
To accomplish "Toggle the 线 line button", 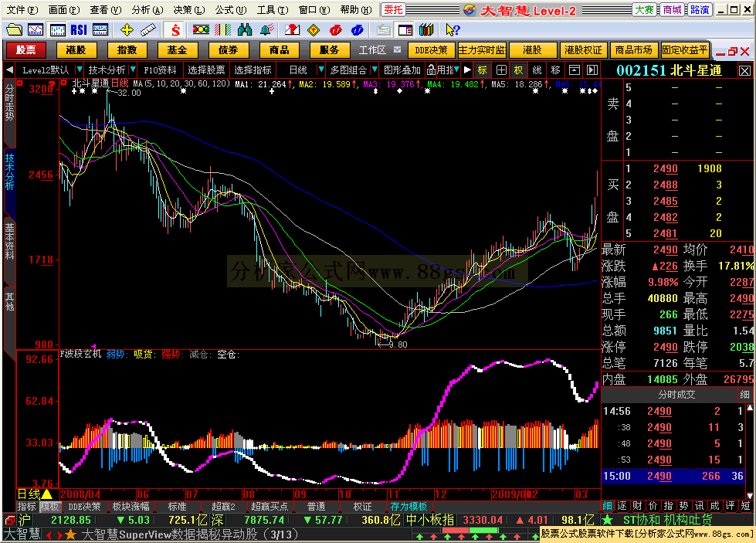I will [537, 70].
